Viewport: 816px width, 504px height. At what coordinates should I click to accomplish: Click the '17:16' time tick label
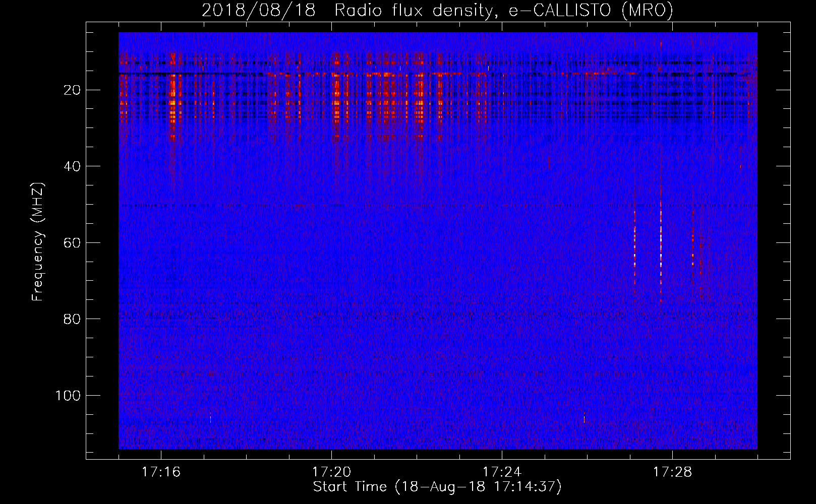[161, 472]
